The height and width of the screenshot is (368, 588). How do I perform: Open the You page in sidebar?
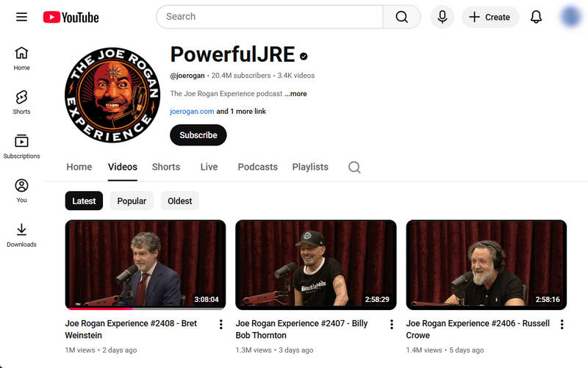coord(21,191)
